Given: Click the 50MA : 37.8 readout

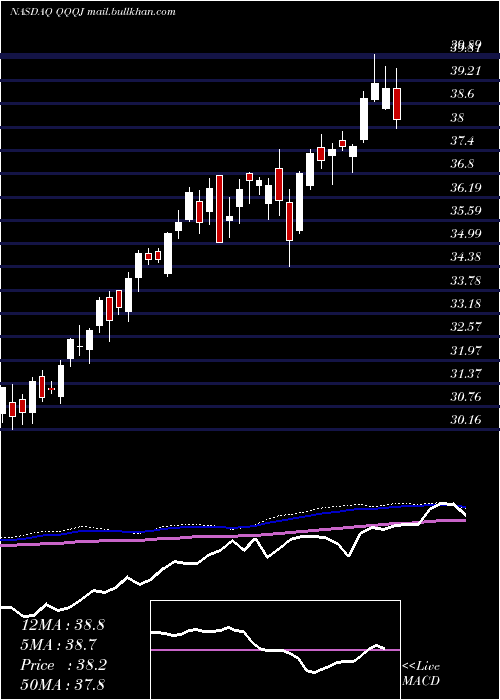Looking at the screenshot, I should tap(62, 685).
